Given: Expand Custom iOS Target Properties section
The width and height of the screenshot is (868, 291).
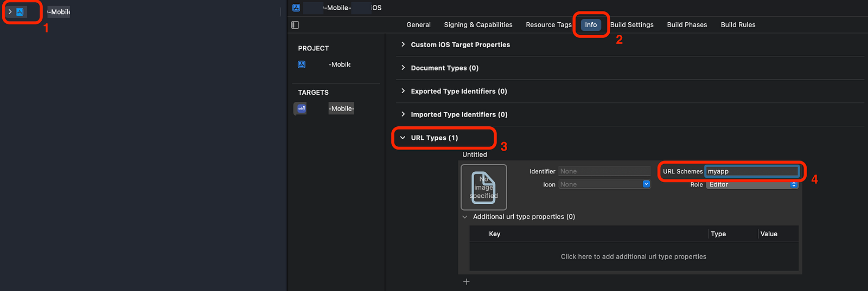Looking at the screenshot, I should tap(403, 44).
